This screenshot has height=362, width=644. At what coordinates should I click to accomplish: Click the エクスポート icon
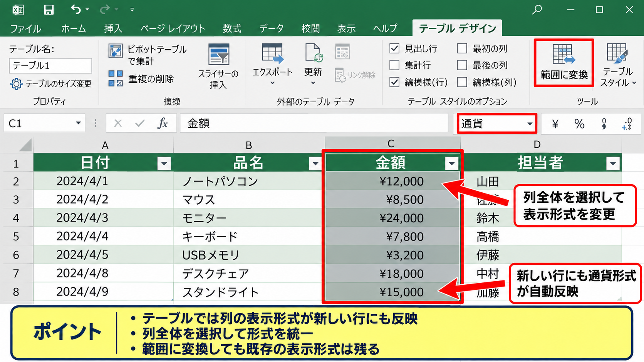point(273,53)
